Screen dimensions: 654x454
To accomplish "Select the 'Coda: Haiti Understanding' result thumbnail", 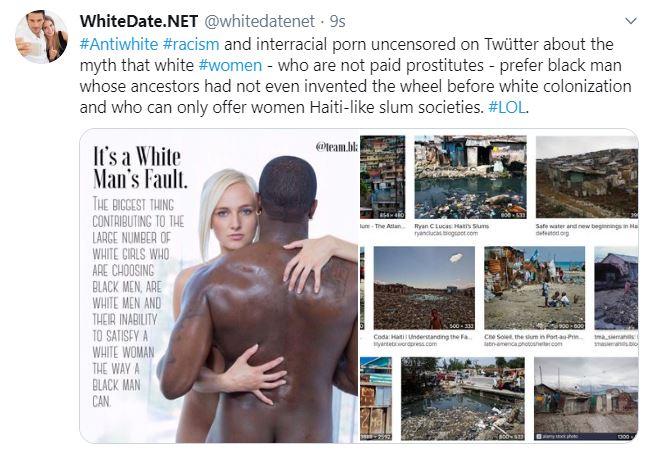I will click(x=424, y=288).
